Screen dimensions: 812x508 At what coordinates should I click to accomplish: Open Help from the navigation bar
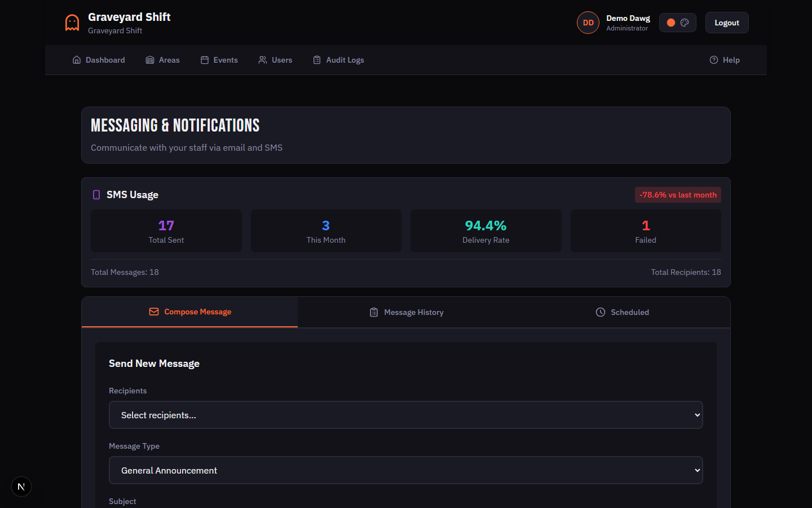pyautogui.click(x=725, y=60)
